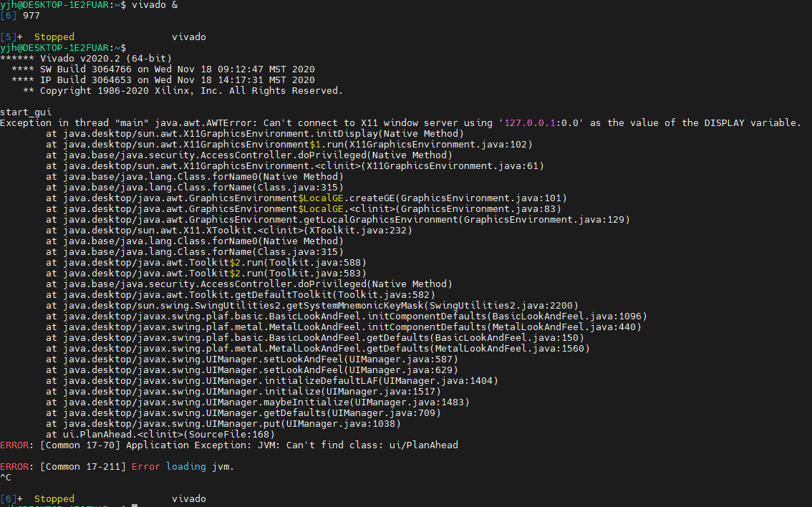Image resolution: width=812 pixels, height=507 pixels.
Task: Click 'X11GraphicsEnvironment.initDisplay(Native Method)' stack line
Action: (255, 134)
